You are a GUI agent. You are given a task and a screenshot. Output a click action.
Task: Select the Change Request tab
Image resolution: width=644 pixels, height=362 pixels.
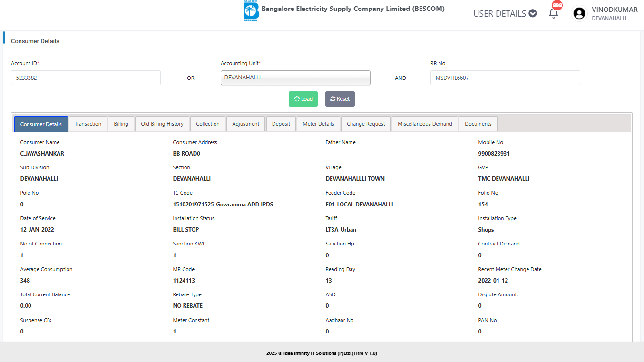(x=366, y=124)
